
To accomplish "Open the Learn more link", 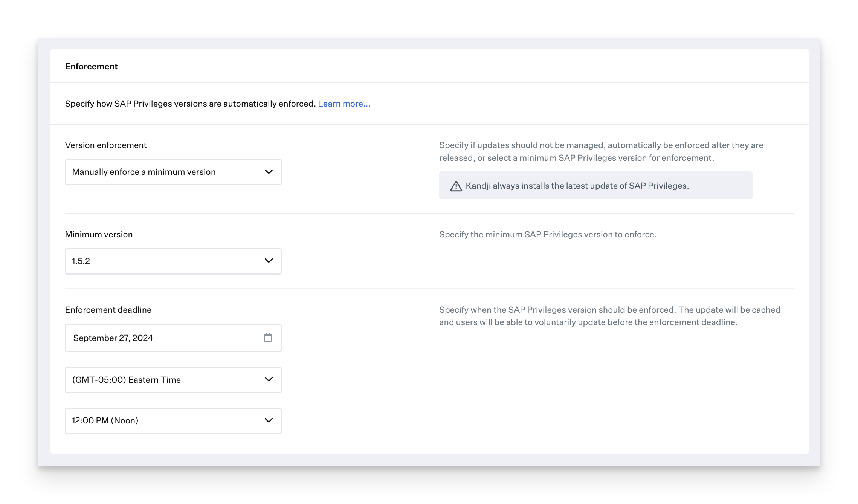I will (x=344, y=104).
